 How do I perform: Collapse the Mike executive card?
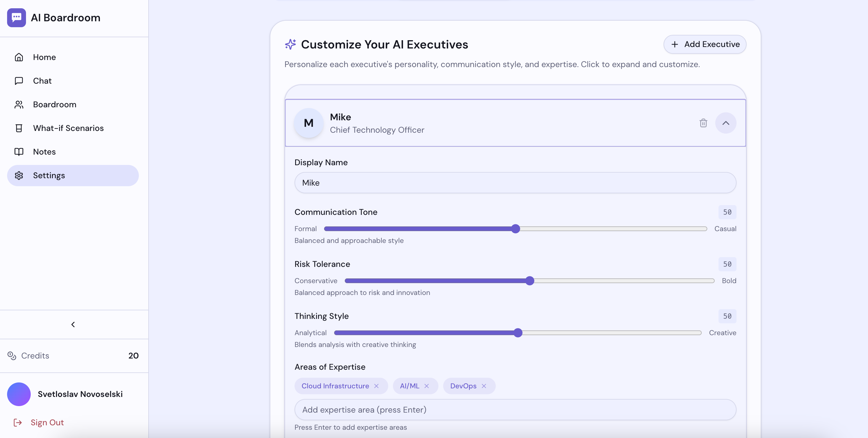pos(726,123)
